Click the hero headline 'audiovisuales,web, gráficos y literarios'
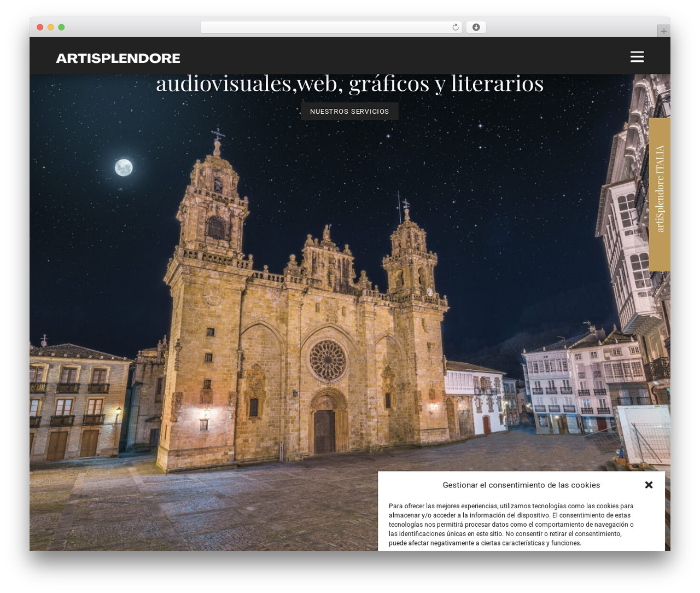 (349, 84)
